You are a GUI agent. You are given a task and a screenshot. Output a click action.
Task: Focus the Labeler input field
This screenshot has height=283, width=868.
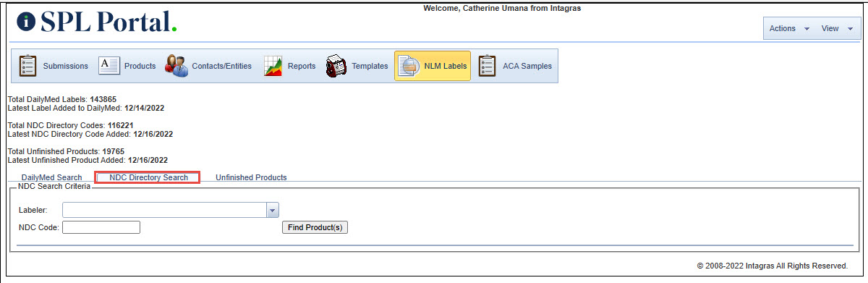[165, 210]
